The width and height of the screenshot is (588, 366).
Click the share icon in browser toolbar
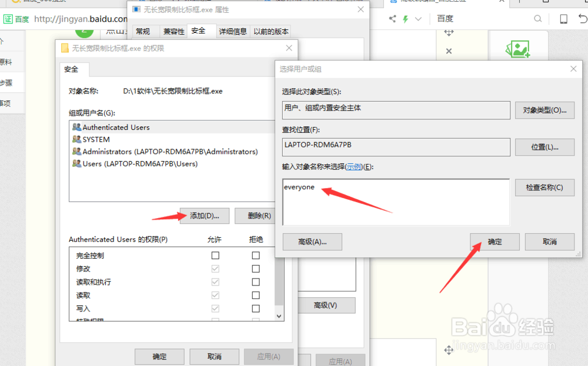coord(392,18)
